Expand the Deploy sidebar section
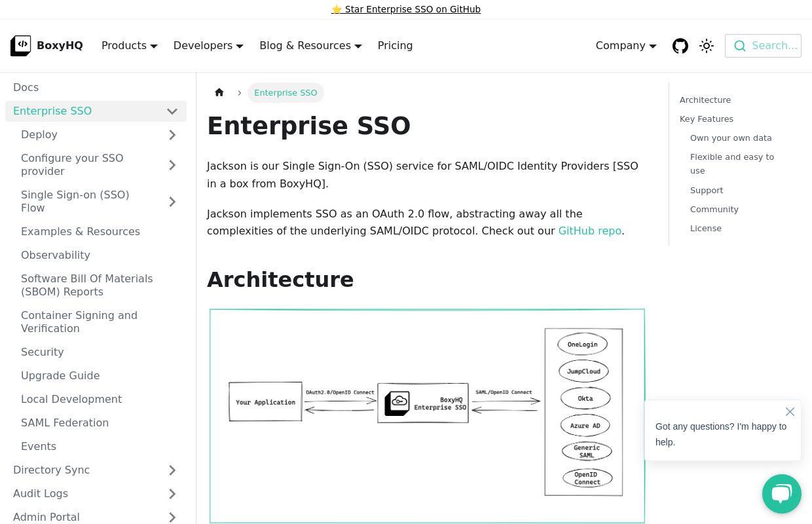This screenshot has width=812, height=524. 172,135
